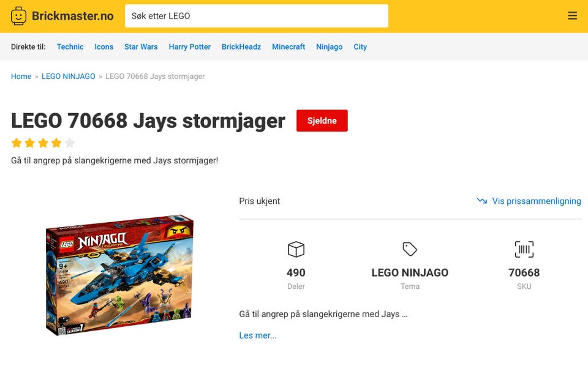Click the fifth grey rating star
Viewport: 588px width, 374px height.
click(x=70, y=143)
